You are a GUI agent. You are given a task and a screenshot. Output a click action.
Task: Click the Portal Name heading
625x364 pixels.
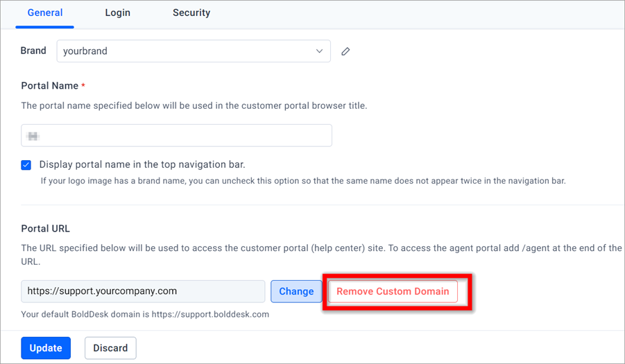point(50,85)
